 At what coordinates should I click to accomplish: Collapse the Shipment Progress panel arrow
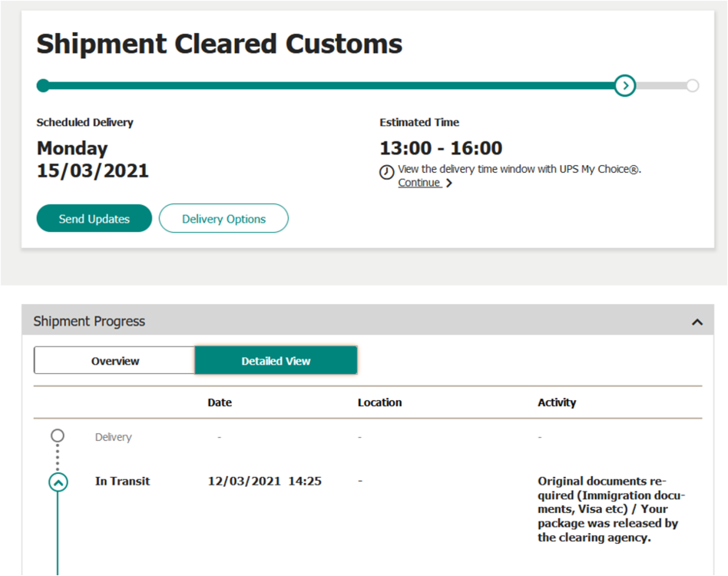point(697,322)
